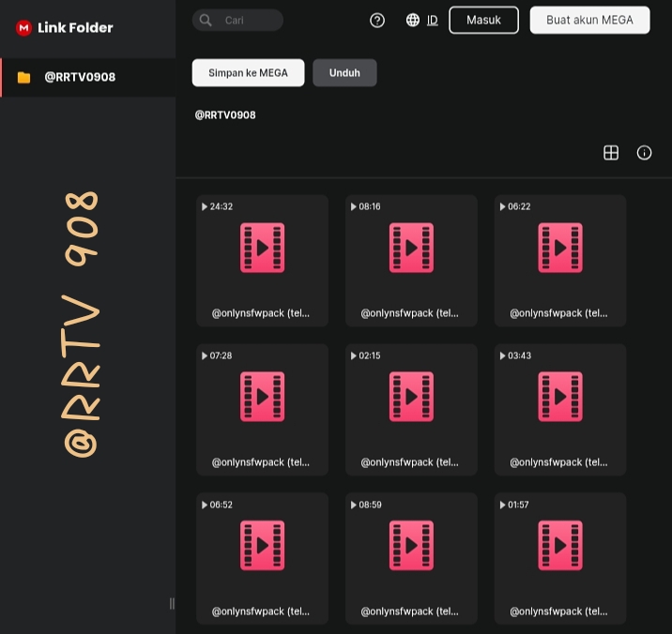Click the Masuk login button
The image size is (672, 634).
(483, 20)
